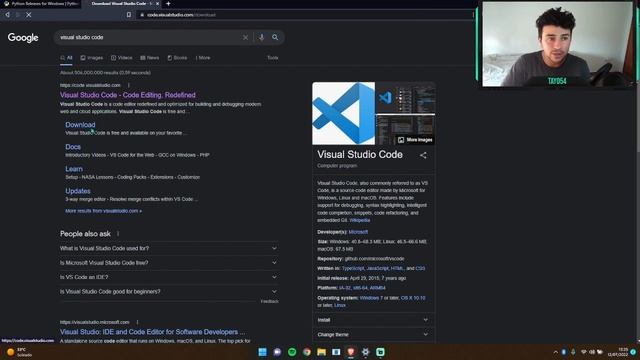Click the large VS Code logo image
Image resolution: width=640 pixels, height=360 pixels.
(x=344, y=113)
